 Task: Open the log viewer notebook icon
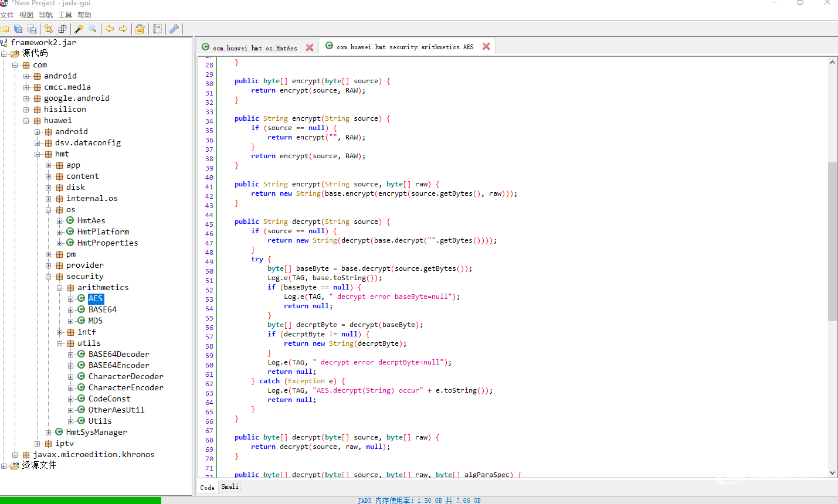157,29
